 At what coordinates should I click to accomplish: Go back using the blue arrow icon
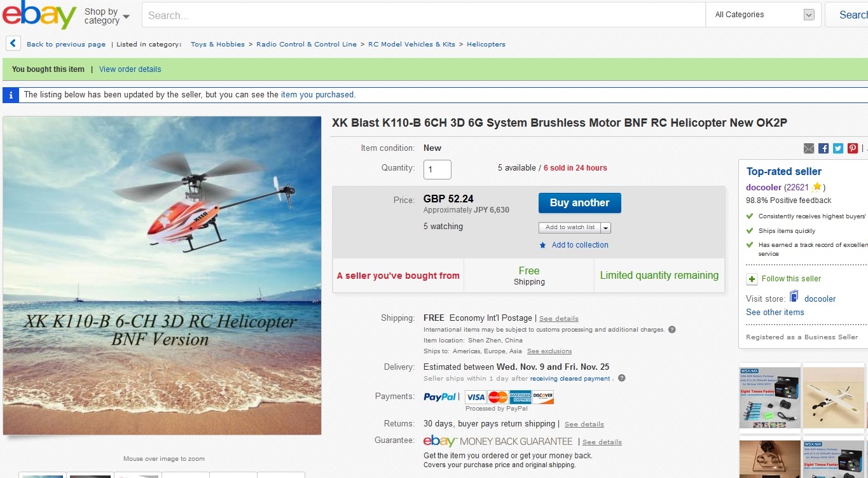click(x=13, y=44)
